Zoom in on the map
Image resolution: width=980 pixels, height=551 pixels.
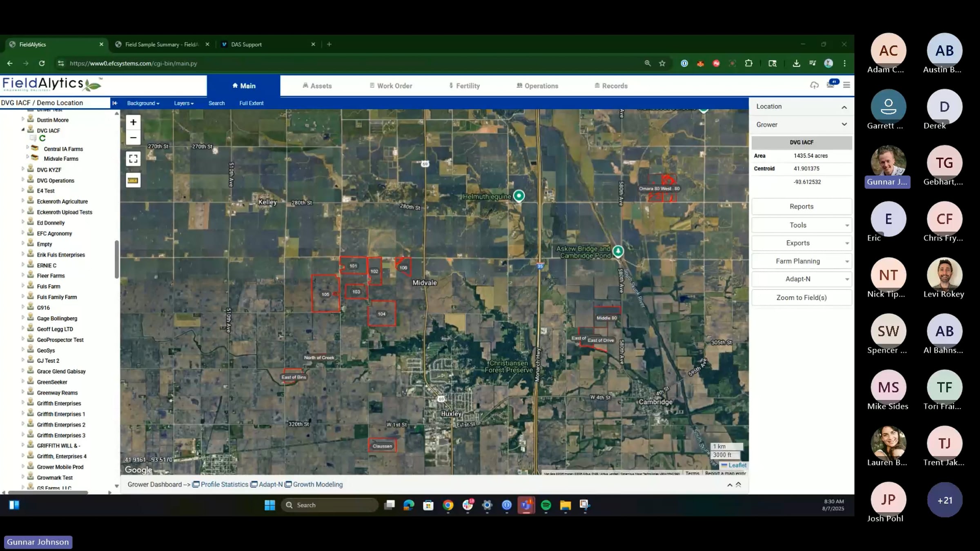click(133, 122)
